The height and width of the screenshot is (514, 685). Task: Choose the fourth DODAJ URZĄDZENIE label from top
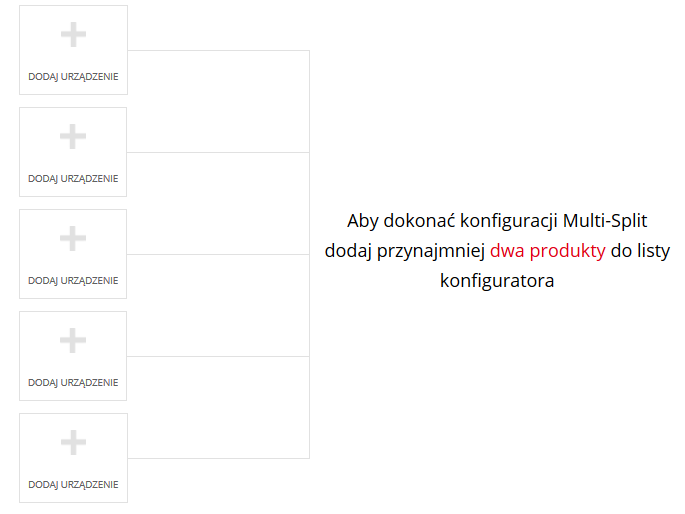click(73, 383)
